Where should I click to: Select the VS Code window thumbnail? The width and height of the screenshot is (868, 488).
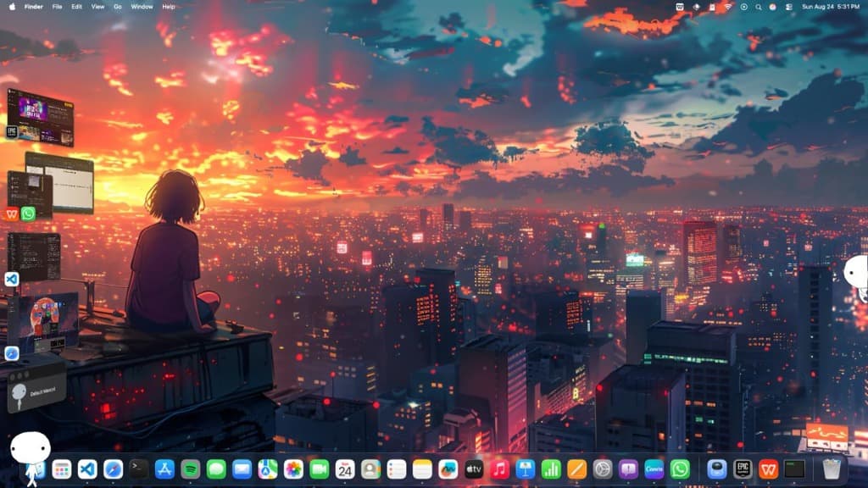[34, 258]
